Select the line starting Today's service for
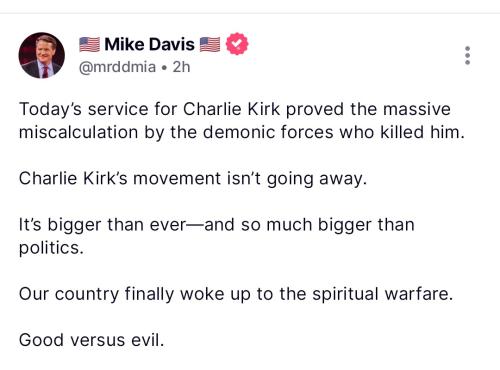Viewport: 500px width, 370px height. 235,109
